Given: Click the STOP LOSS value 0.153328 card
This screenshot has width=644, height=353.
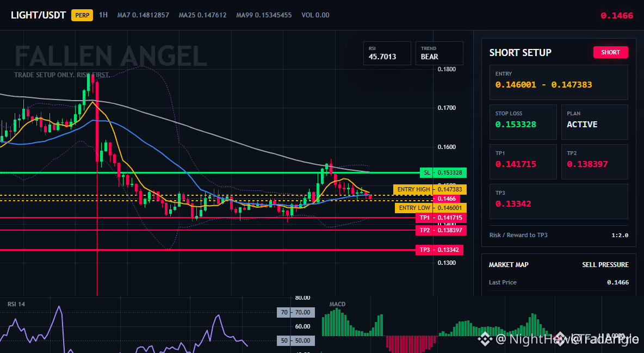Looking at the screenshot, I should coord(523,122).
